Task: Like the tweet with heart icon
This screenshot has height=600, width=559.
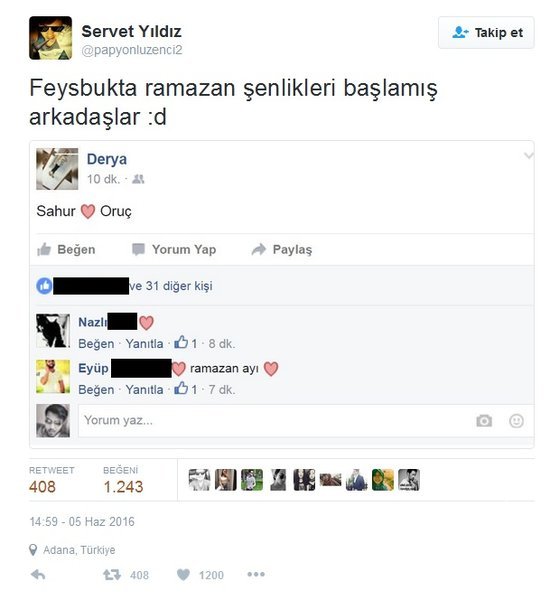Action: (x=183, y=574)
